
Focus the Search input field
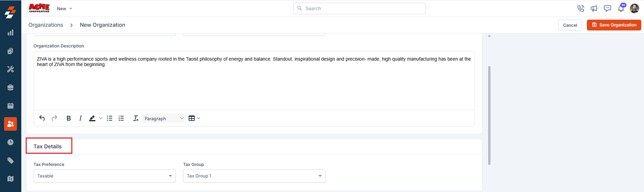tap(359, 8)
